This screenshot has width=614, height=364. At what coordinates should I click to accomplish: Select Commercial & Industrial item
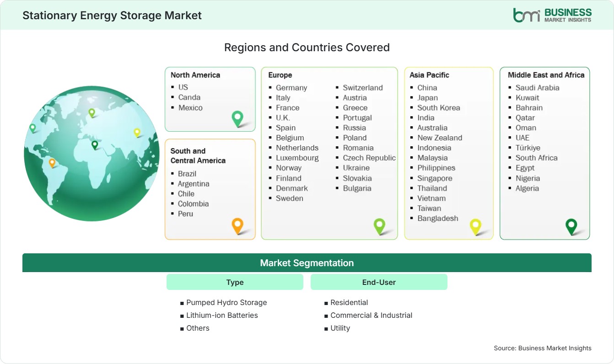(372, 315)
